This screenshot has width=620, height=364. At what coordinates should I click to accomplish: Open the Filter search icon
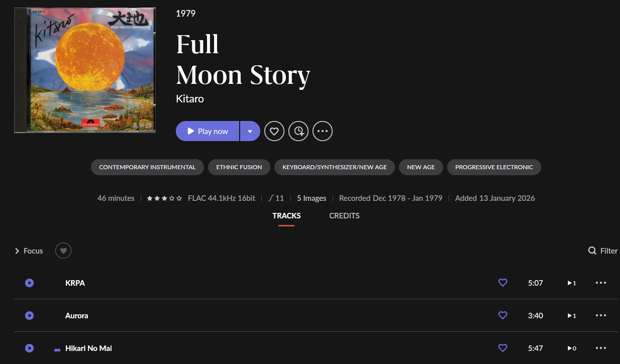(x=592, y=251)
